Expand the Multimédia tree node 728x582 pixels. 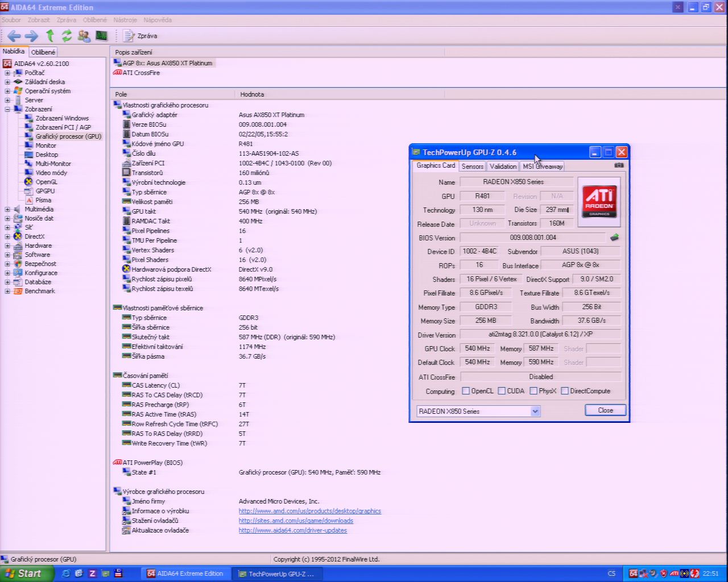point(7,209)
